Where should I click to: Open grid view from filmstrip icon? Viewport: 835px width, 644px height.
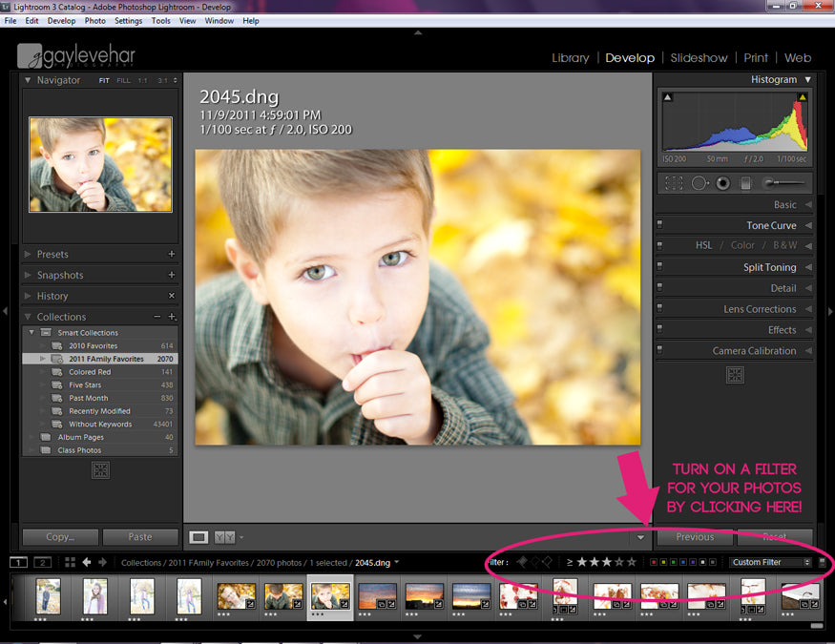pos(70,562)
